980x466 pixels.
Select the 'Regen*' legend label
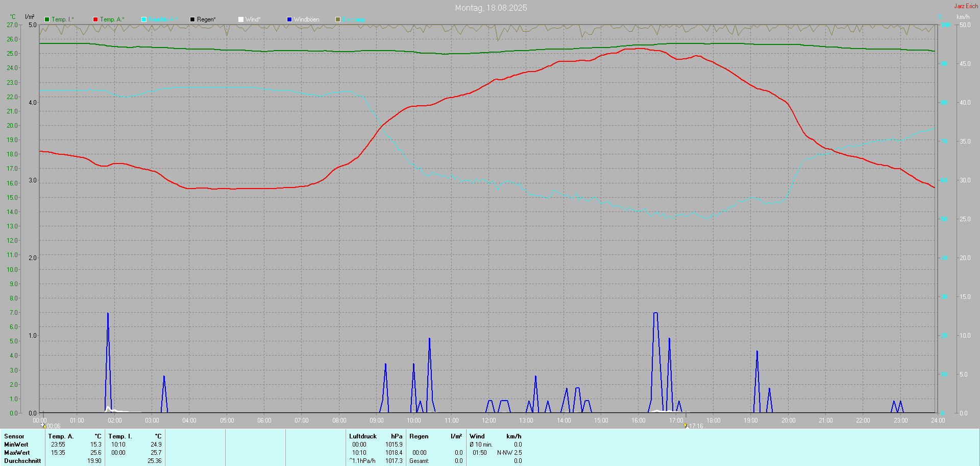pos(206,19)
